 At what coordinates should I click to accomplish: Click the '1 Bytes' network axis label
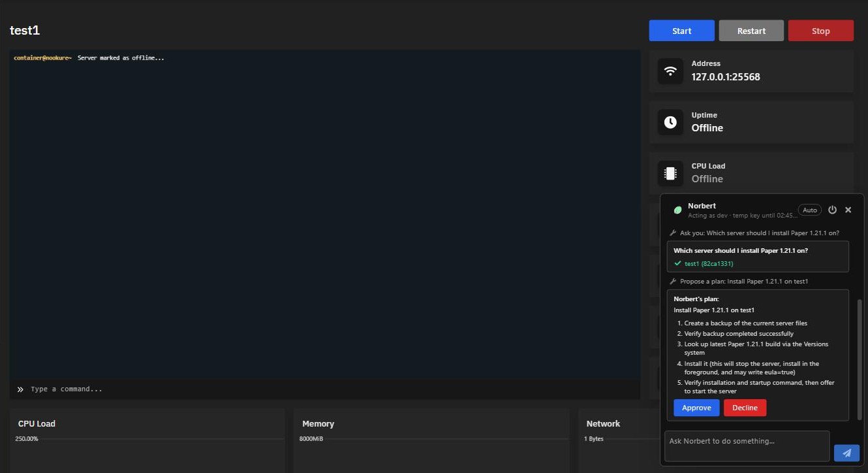pyautogui.click(x=594, y=439)
